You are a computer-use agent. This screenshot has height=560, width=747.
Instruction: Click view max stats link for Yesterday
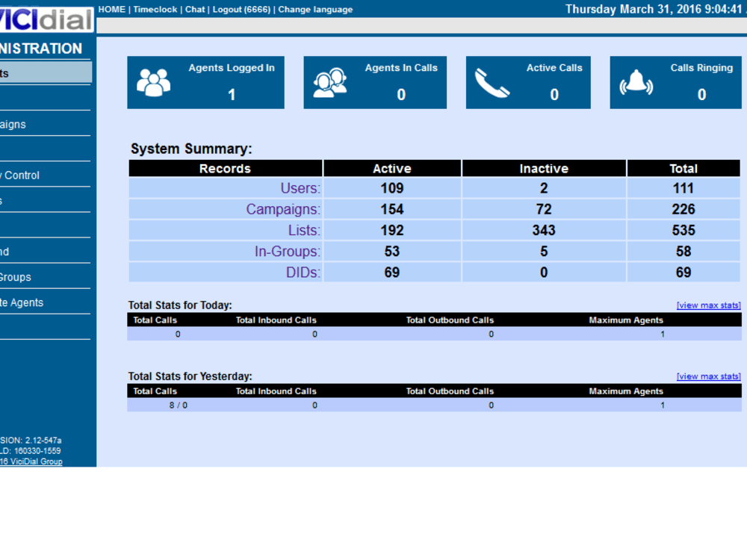point(708,376)
